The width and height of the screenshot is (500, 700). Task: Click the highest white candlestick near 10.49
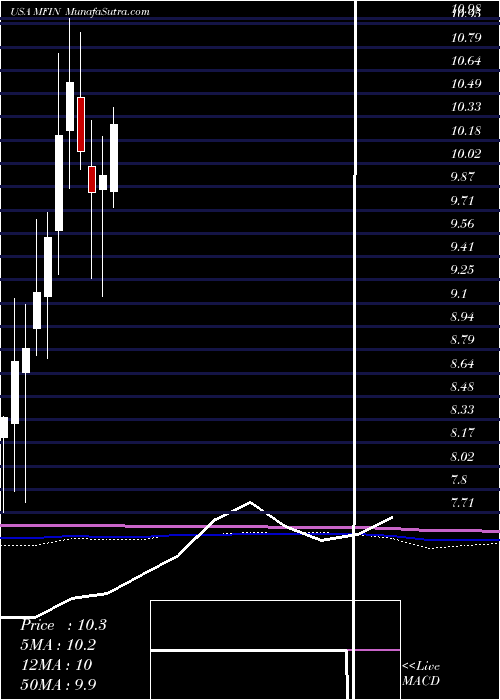70,106
